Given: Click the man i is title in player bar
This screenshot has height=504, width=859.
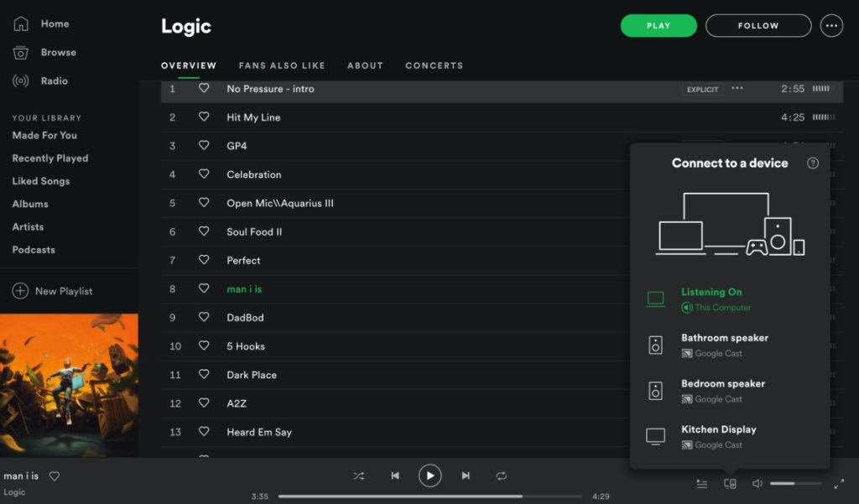Looking at the screenshot, I should tap(21, 476).
